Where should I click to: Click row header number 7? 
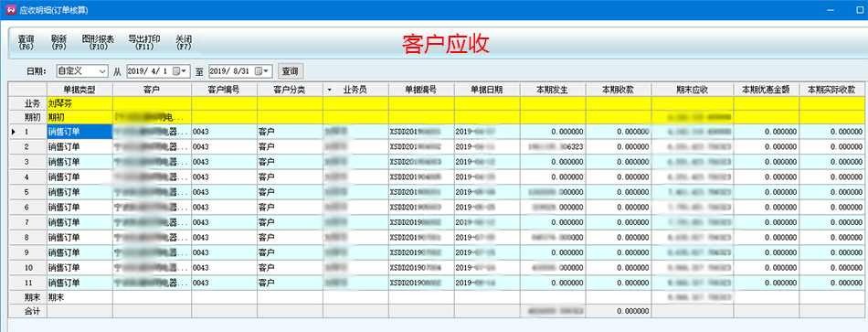27,221
